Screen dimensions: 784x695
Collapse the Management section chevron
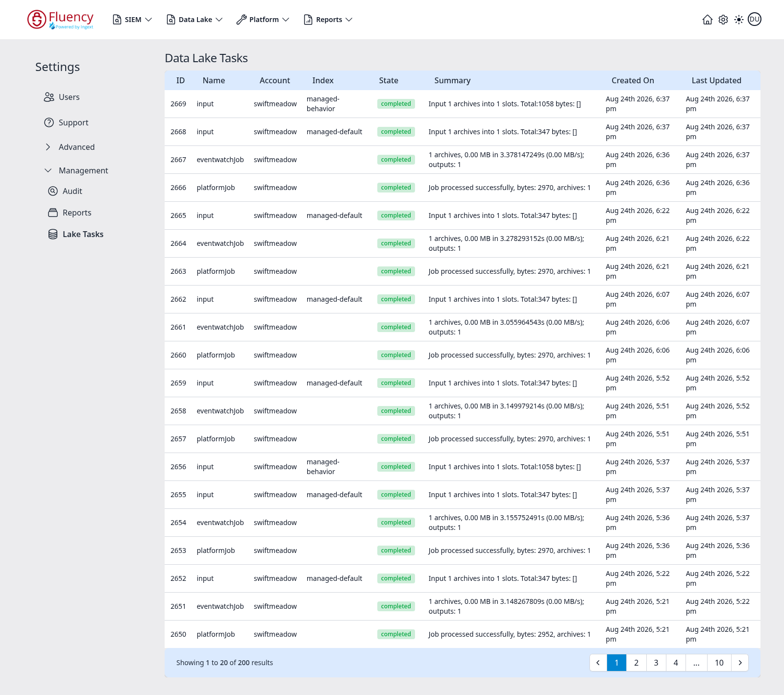coord(48,170)
